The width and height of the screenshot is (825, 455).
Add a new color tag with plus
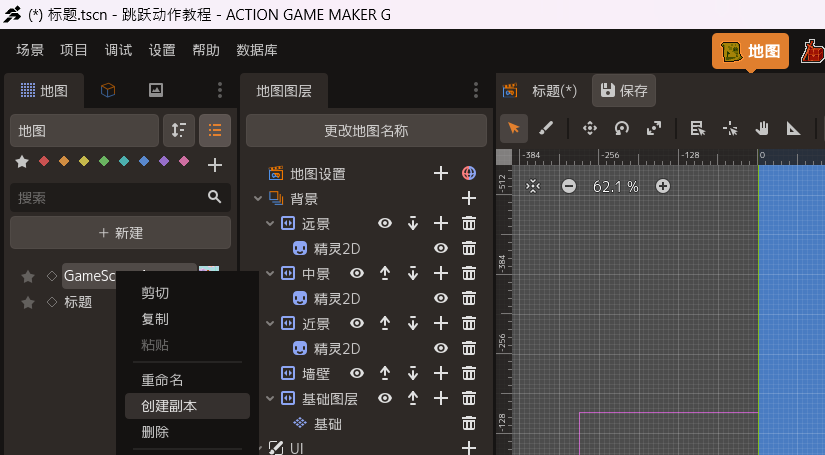pyautogui.click(x=215, y=165)
